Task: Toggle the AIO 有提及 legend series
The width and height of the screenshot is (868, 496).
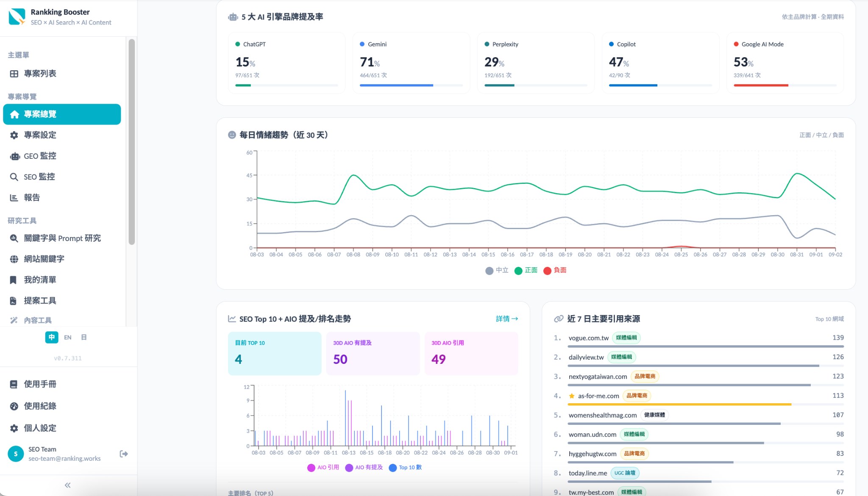Action: [x=364, y=468]
